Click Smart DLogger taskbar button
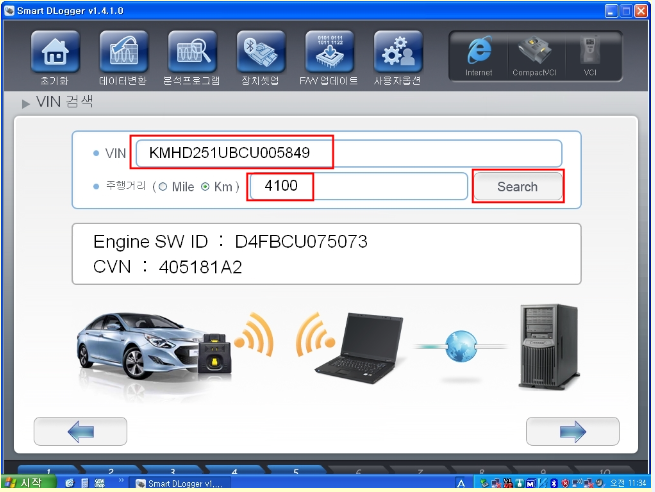 click(180, 483)
